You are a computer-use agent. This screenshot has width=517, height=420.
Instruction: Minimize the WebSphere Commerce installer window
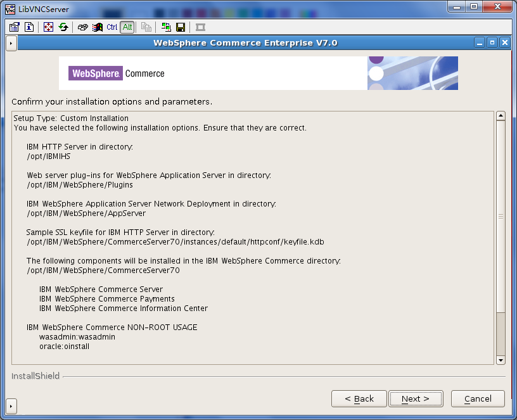[480, 43]
